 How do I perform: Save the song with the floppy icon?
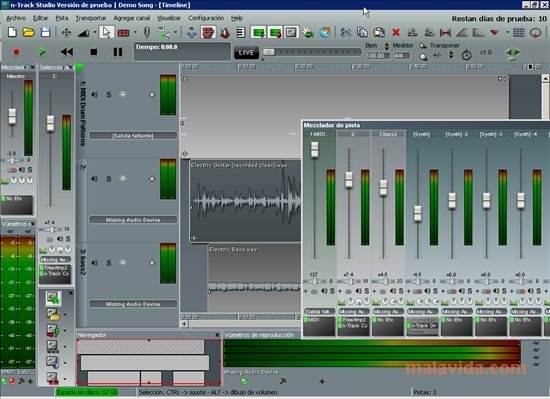pos(45,33)
